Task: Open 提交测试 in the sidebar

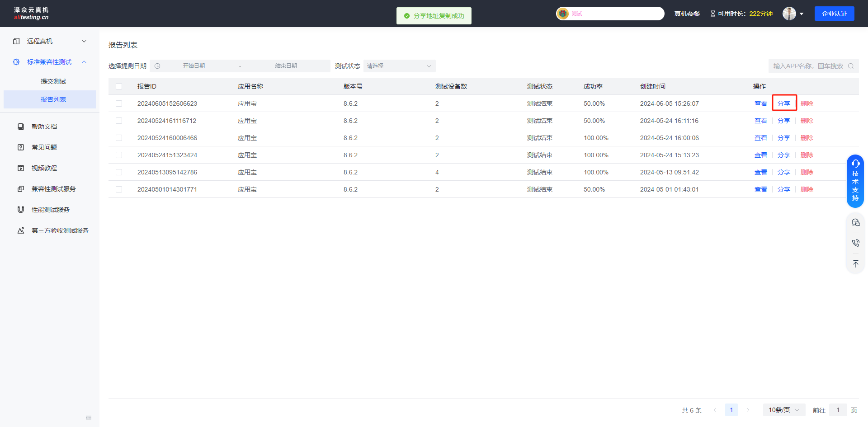Action: point(53,81)
